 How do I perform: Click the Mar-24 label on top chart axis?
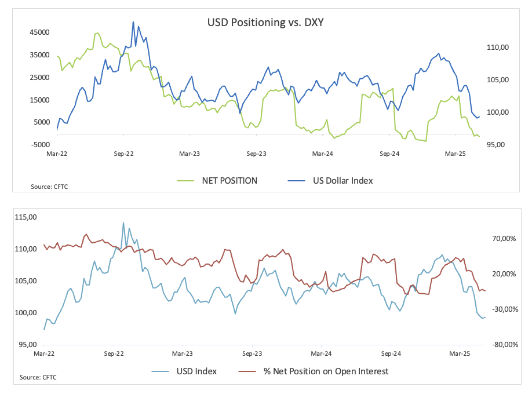click(322, 154)
